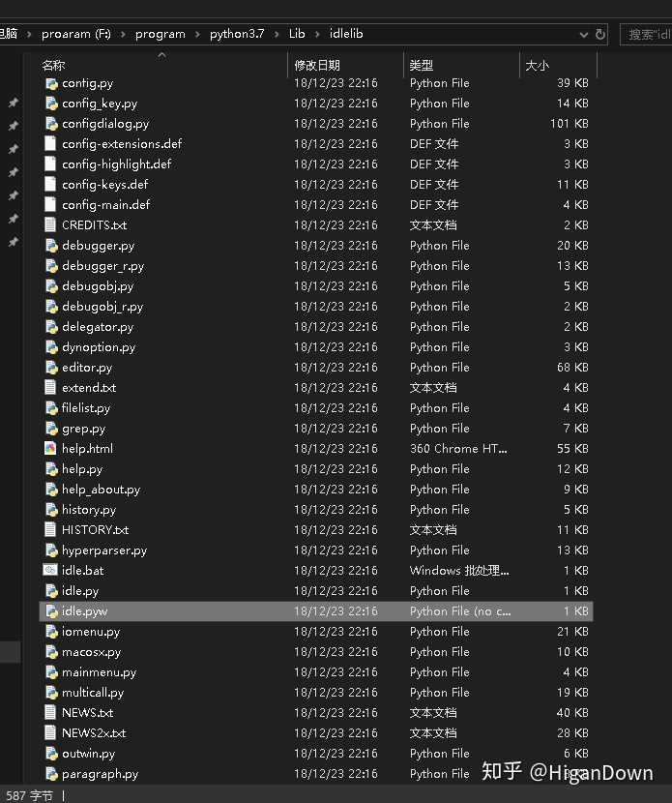672x803 pixels.
Task: Open address bar history dropdown arrow
Action: pyautogui.click(x=583, y=34)
